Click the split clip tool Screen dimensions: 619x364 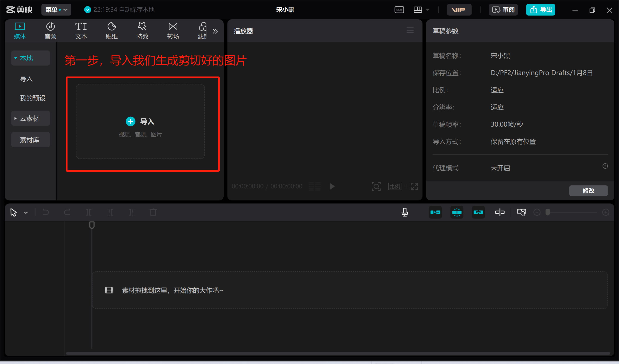pyautogui.click(x=89, y=212)
